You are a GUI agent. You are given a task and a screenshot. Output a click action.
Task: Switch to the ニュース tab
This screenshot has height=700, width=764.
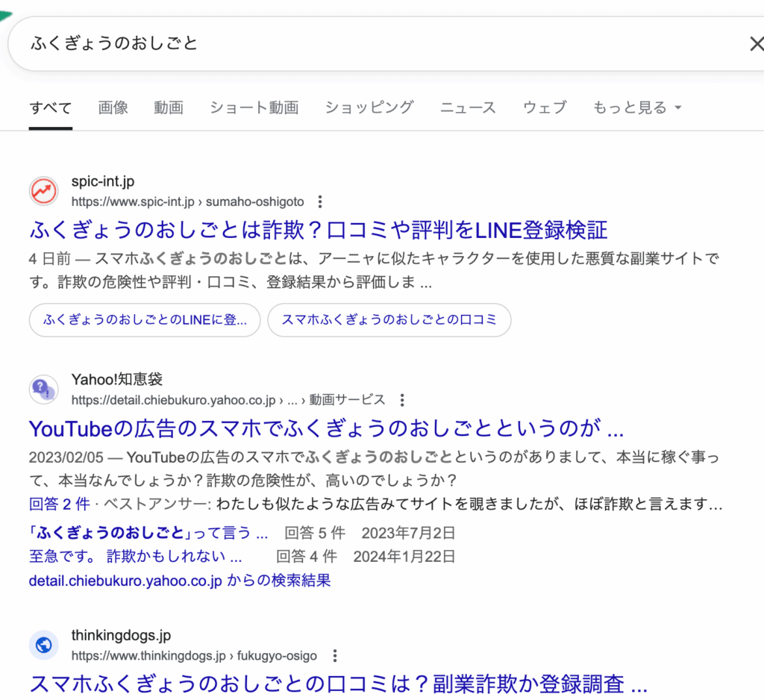tap(469, 107)
